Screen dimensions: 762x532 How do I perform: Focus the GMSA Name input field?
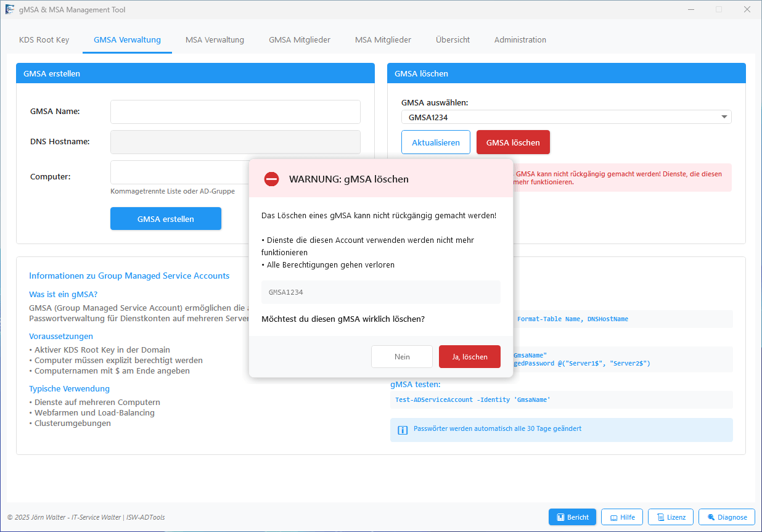(235, 112)
